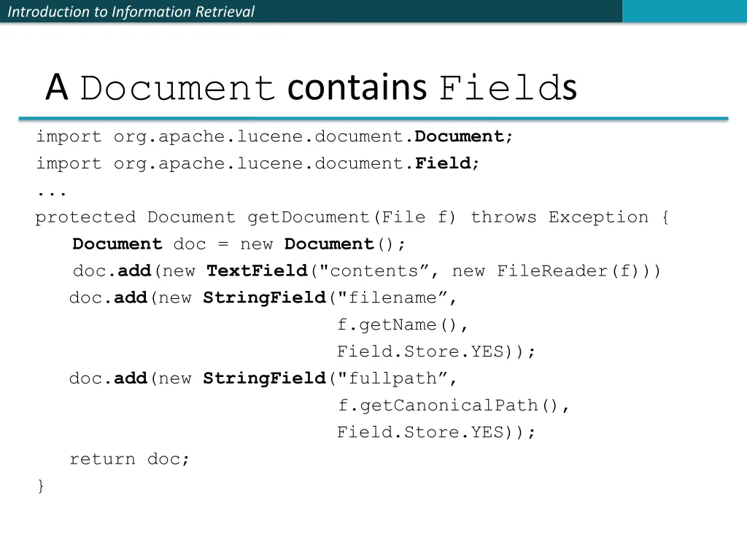Click the import line ending in 'Document;'

tap(274, 137)
